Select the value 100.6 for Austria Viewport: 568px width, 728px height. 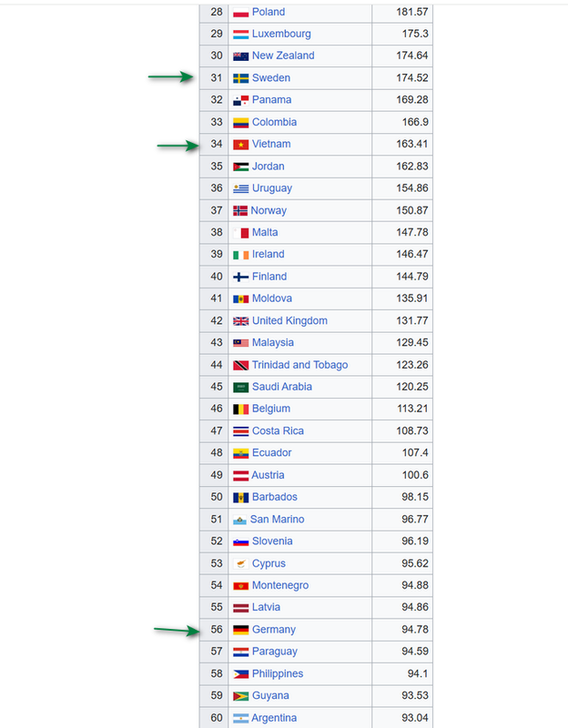pyautogui.click(x=415, y=475)
